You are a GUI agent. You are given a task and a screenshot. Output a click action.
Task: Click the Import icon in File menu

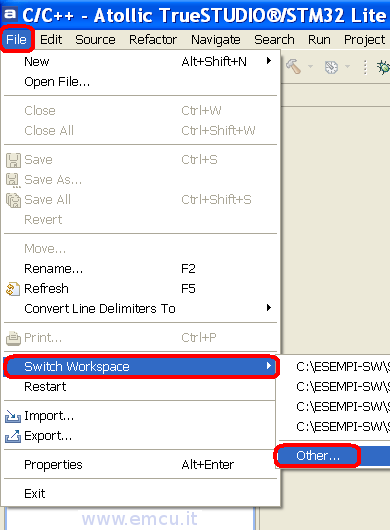pyautogui.click(x=13, y=416)
